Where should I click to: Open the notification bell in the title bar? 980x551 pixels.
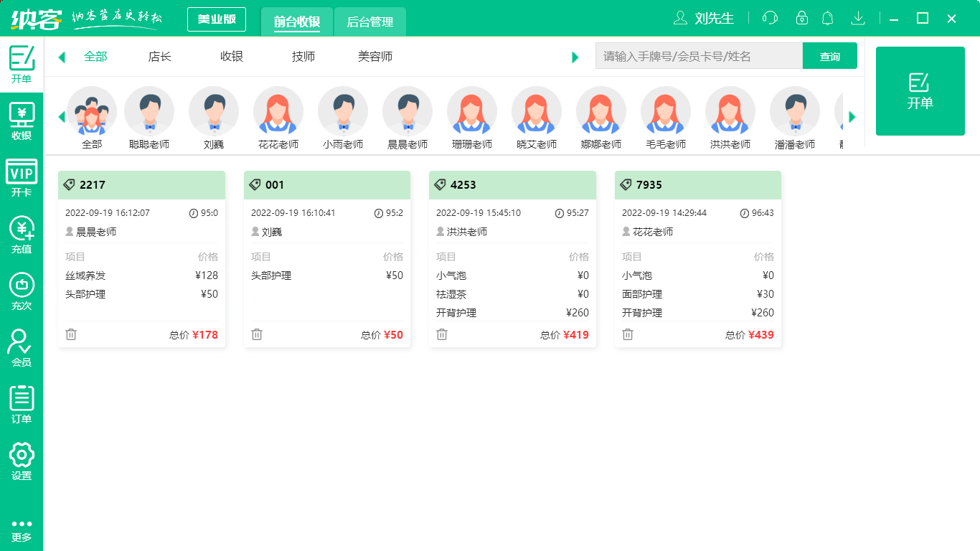click(x=827, y=18)
